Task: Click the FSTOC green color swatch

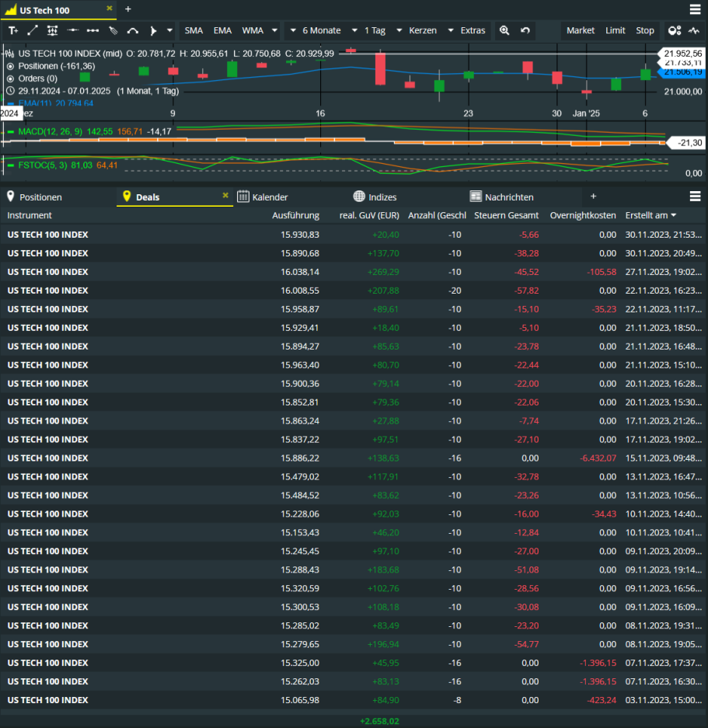Action: (11, 165)
